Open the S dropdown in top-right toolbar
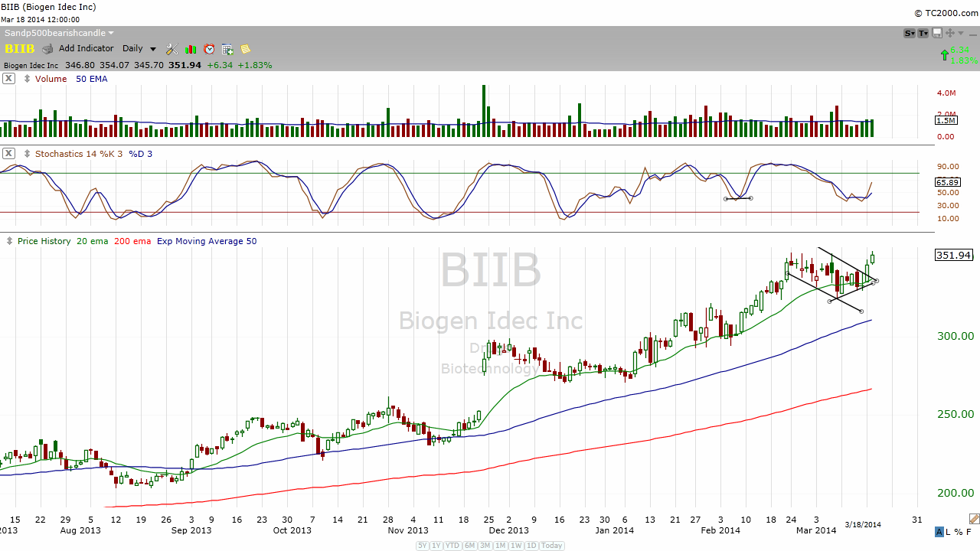The height and width of the screenshot is (551, 980). 910,33
